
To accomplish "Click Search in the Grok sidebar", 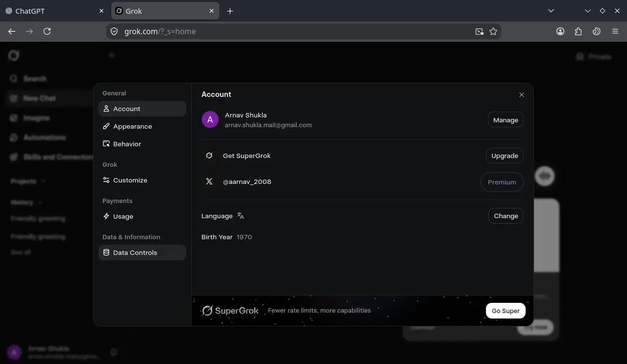I will (29, 78).
